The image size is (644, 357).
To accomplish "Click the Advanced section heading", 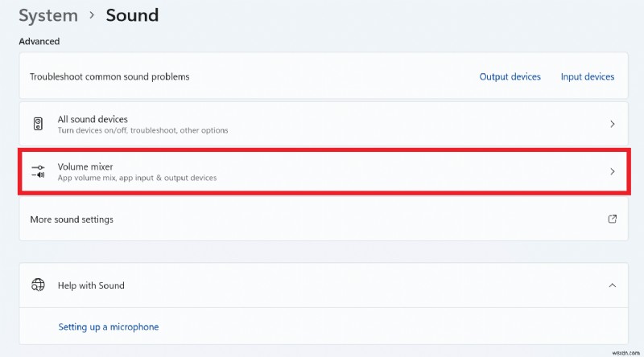I will click(x=39, y=41).
